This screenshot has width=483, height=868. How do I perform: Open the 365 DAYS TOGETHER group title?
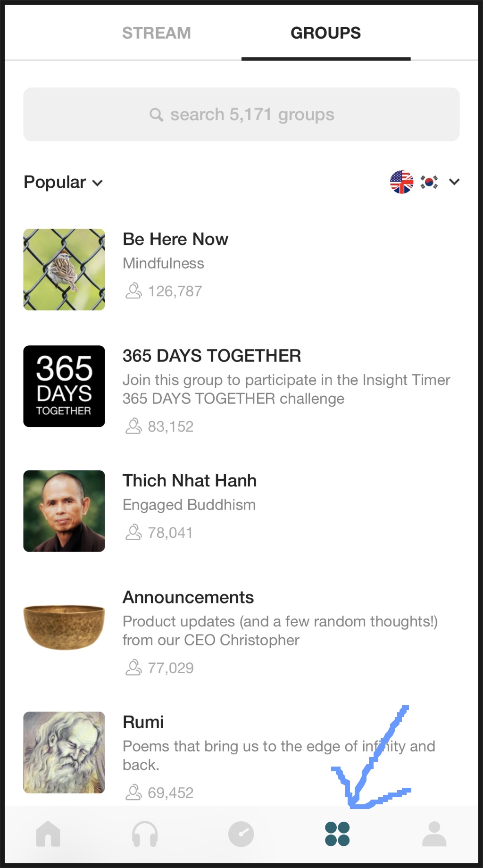(212, 356)
